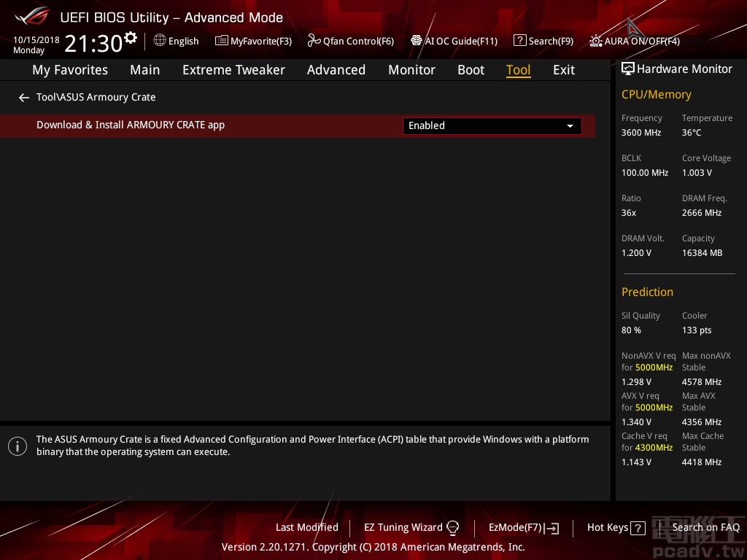Open the English language selector

[x=176, y=41]
